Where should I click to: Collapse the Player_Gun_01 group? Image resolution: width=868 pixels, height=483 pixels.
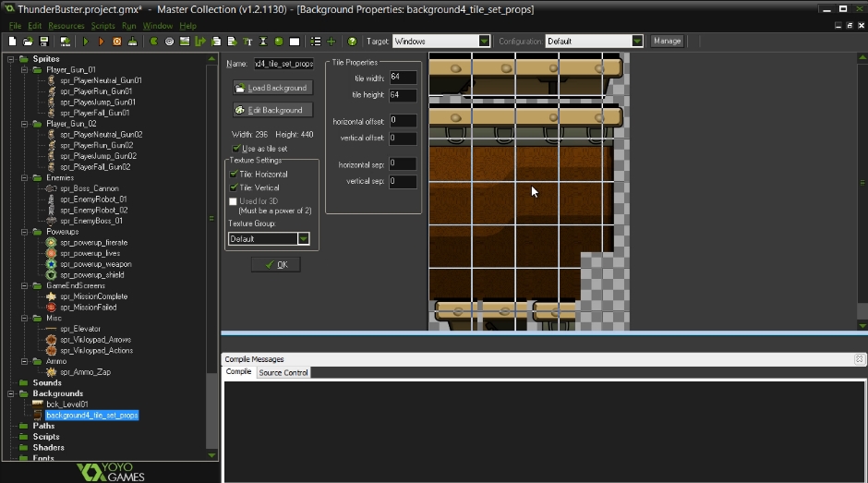point(24,70)
